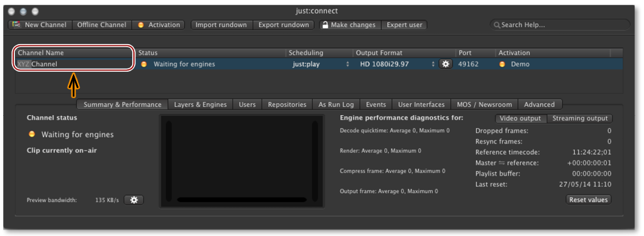
Task: Click the Decode quicktime average text
Action: coord(395,130)
